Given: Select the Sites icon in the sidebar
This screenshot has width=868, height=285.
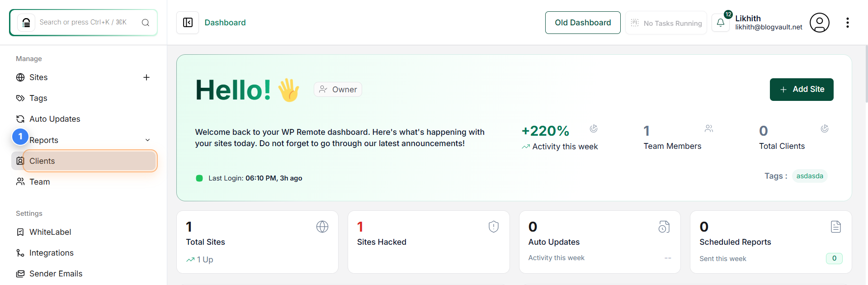Looking at the screenshot, I should tap(20, 77).
